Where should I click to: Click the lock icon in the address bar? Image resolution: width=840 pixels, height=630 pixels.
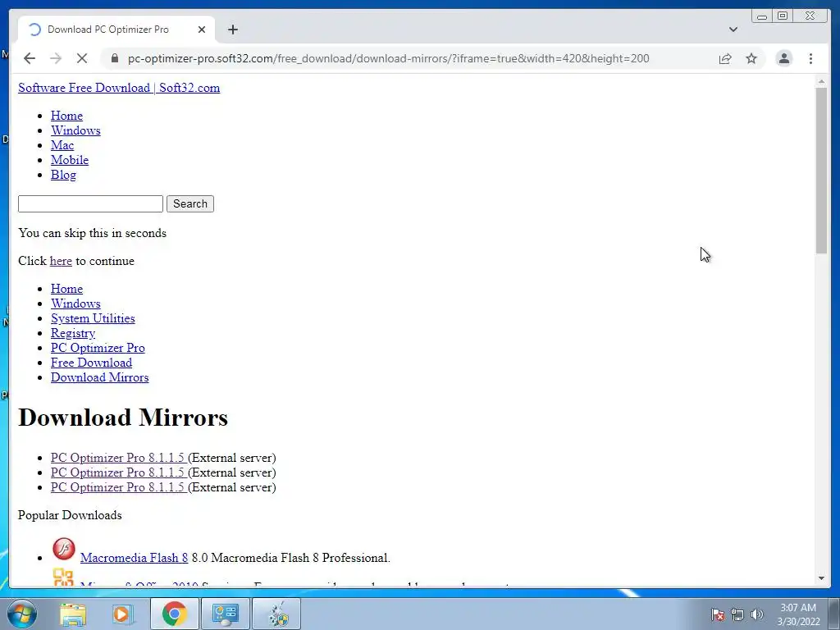coord(115,58)
